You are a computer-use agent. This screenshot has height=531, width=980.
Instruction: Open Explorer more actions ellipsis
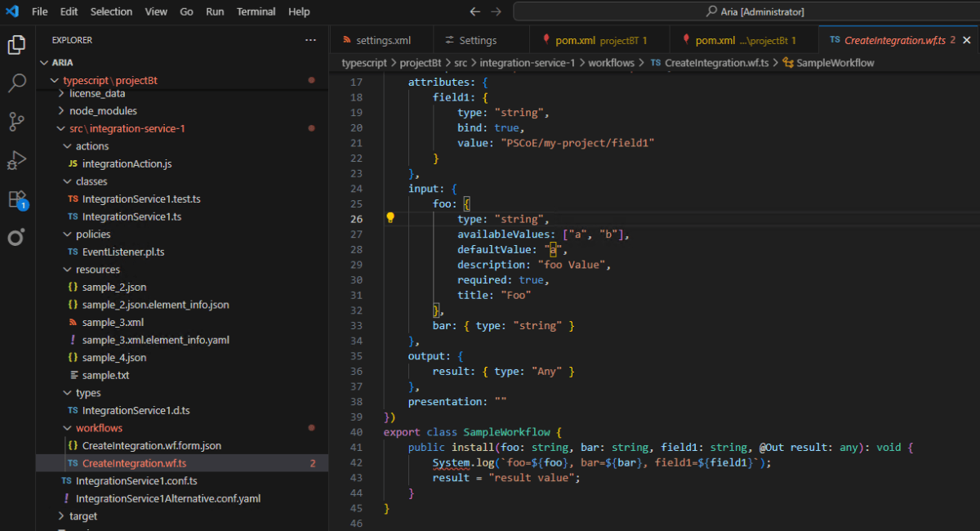[310, 40]
